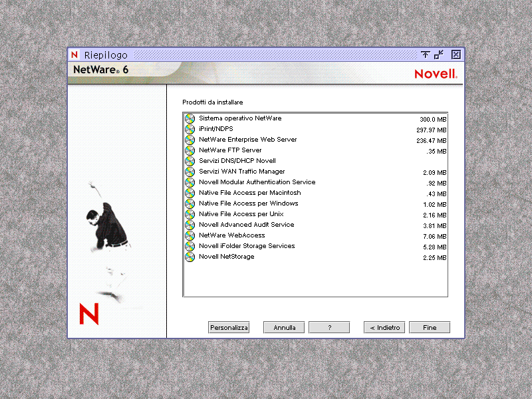Select the Novell NetStorage entry
532x399 pixels.
226,257
